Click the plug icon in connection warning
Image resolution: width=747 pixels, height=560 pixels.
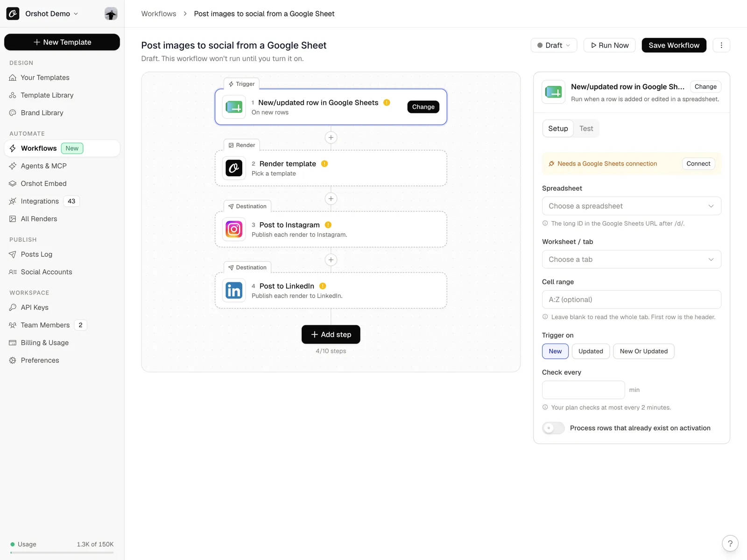(551, 164)
